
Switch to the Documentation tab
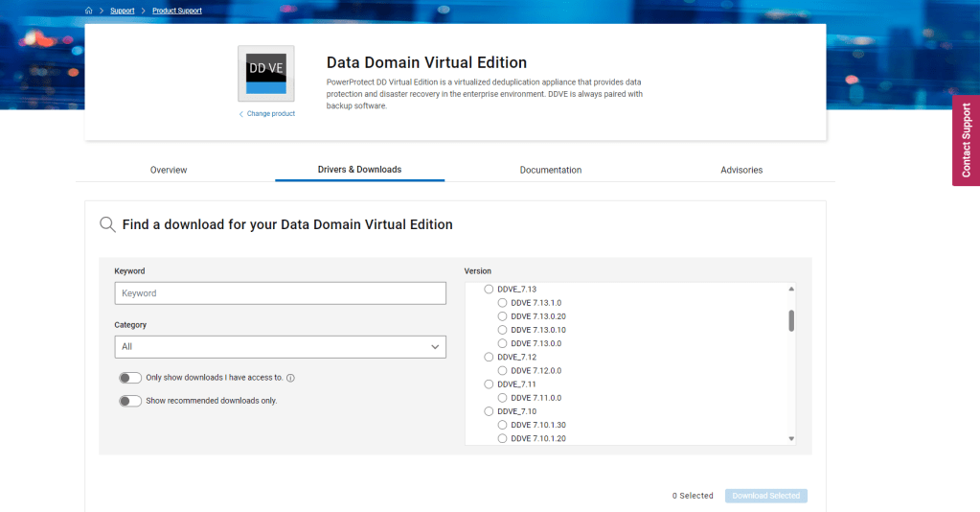tap(551, 170)
